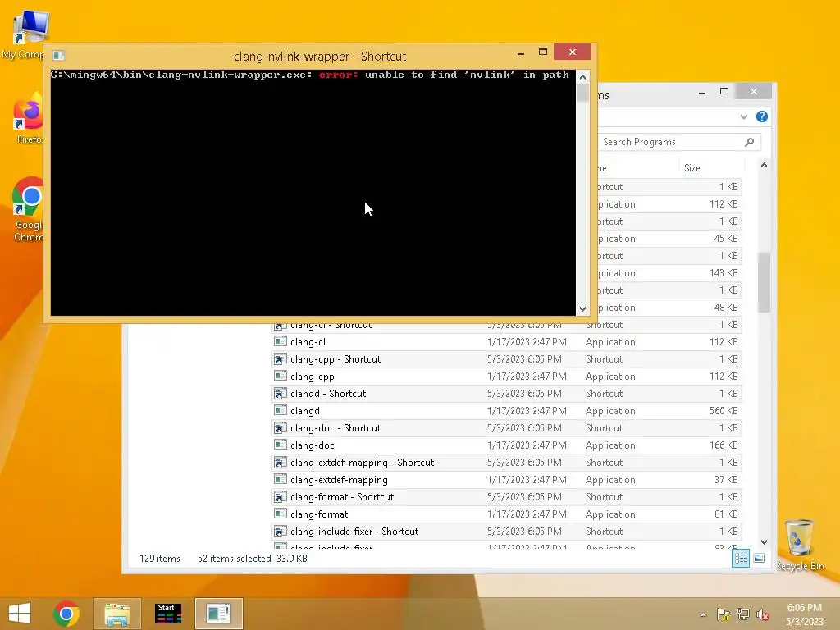Click the search magnifier in Search Programs
840x630 pixels.
749,142
